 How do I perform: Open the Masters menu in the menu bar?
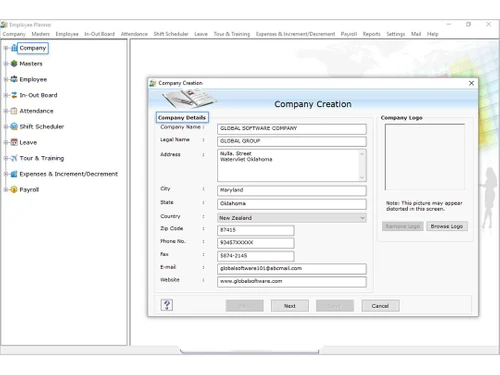click(41, 34)
